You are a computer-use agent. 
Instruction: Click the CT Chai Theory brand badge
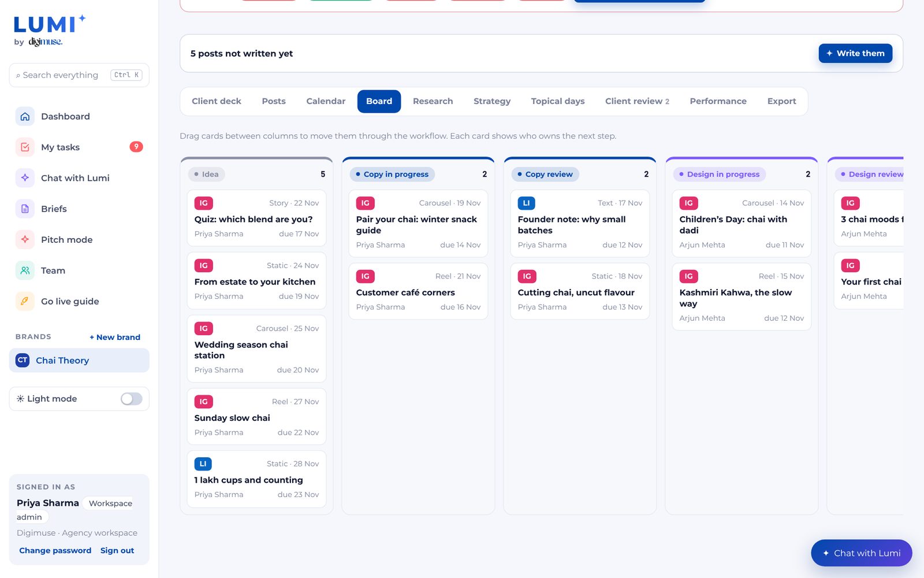23,360
